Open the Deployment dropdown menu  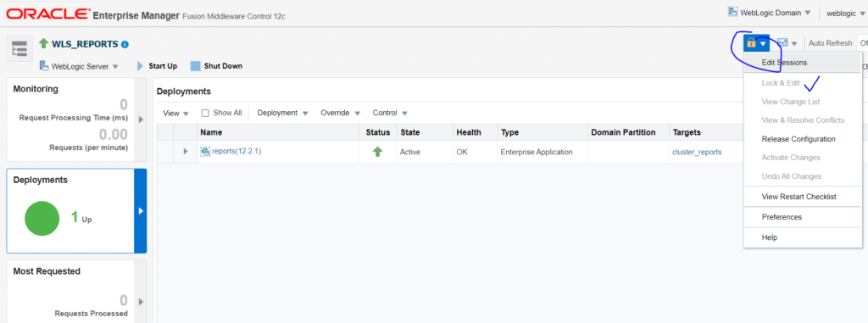click(x=282, y=113)
